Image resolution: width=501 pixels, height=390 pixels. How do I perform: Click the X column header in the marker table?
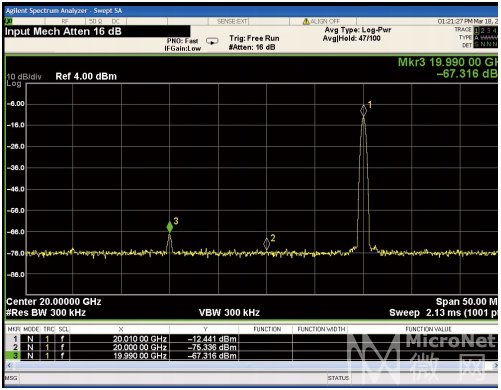pyautogui.click(x=121, y=329)
